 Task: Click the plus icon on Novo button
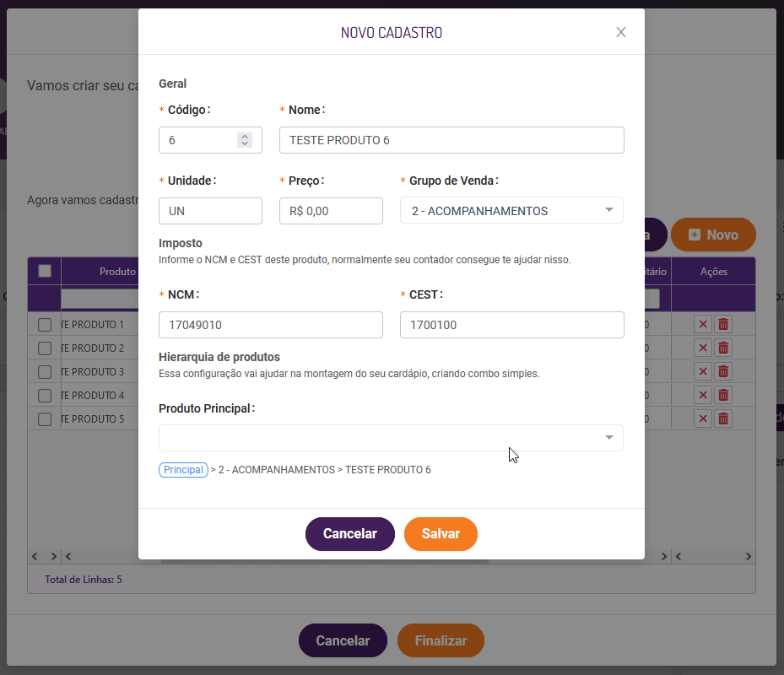point(695,235)
